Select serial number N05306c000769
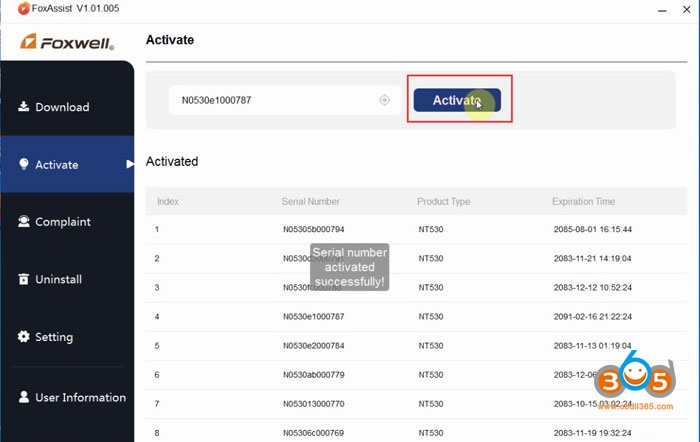 click(313, 433)
